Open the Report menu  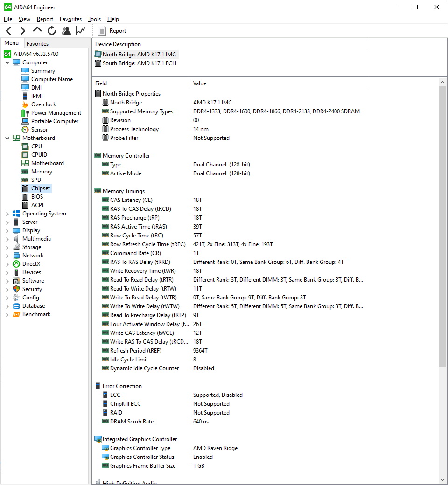tap(45, 19)
